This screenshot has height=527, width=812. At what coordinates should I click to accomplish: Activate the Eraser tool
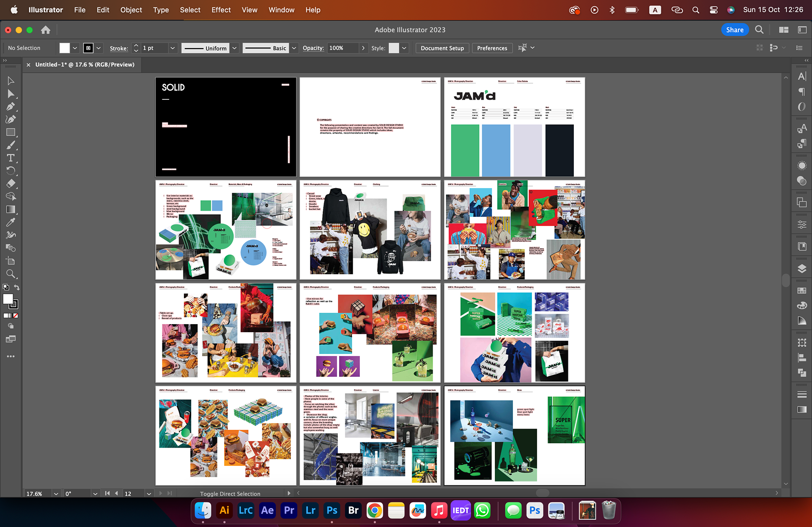coord(11,184)
